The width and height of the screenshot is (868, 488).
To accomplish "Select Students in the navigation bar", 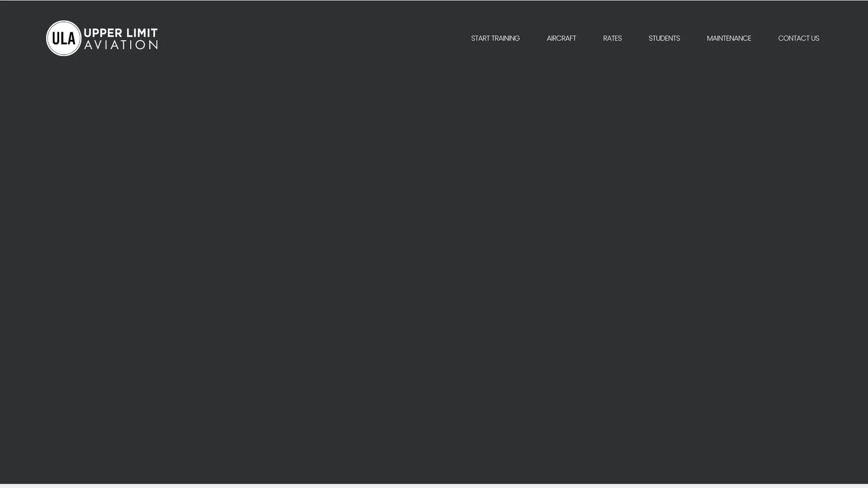I will point(664,38).
